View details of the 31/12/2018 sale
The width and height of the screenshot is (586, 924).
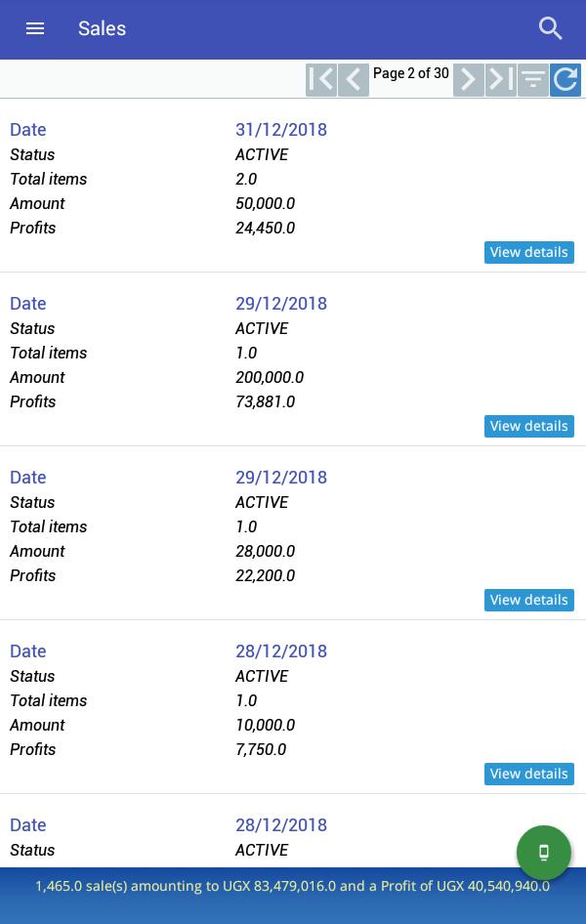529,252
